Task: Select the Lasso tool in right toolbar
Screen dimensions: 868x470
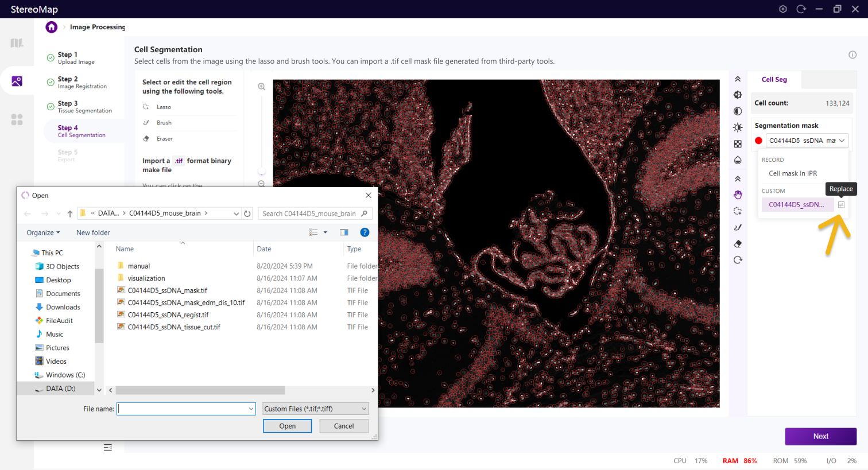Action: (x=738, y=211)
